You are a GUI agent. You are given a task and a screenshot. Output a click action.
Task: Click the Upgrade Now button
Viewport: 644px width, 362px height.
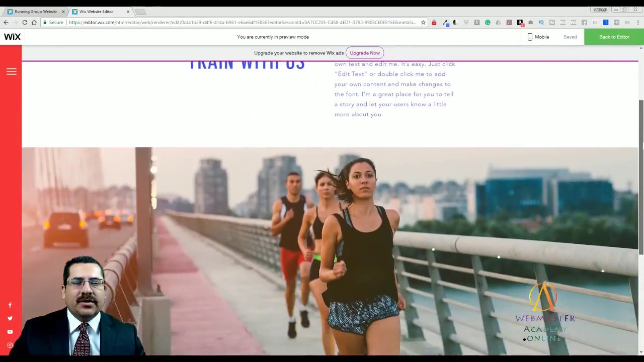[x=365, y=53]
